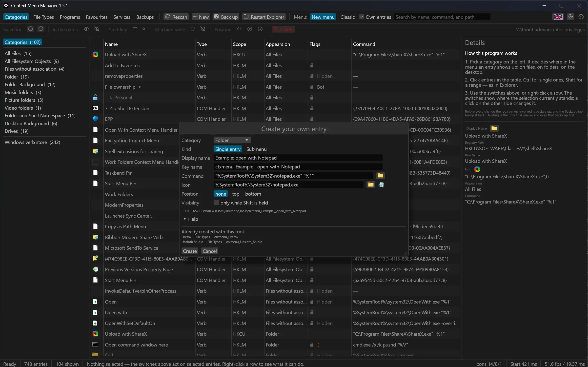Click the search by name field
The height and width of the screenshot is (367, 588).
tap(442, 17)
